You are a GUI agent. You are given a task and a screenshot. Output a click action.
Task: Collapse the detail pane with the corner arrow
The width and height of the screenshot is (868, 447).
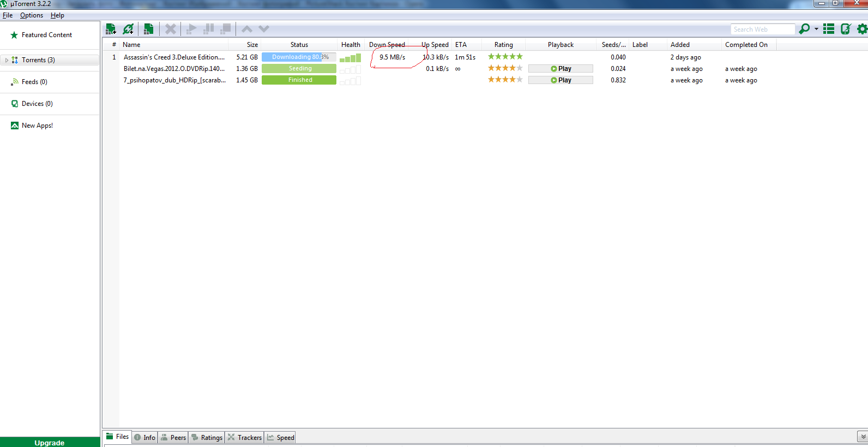coord(863,437)
